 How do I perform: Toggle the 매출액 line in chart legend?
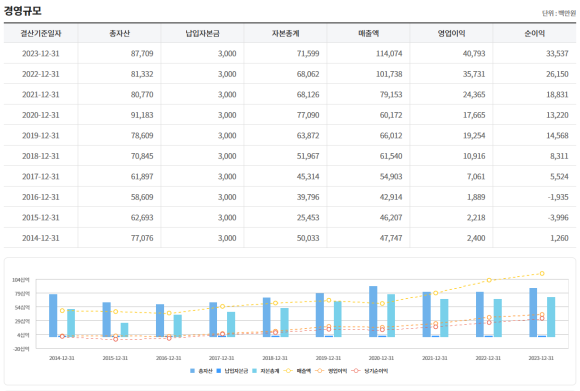coord(297,371)
